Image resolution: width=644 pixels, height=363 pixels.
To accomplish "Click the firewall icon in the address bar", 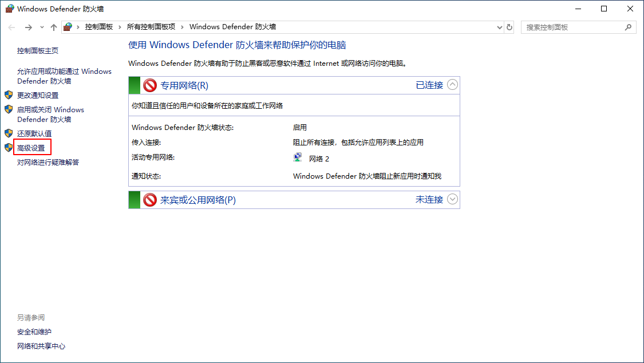I will coord(68,27).
